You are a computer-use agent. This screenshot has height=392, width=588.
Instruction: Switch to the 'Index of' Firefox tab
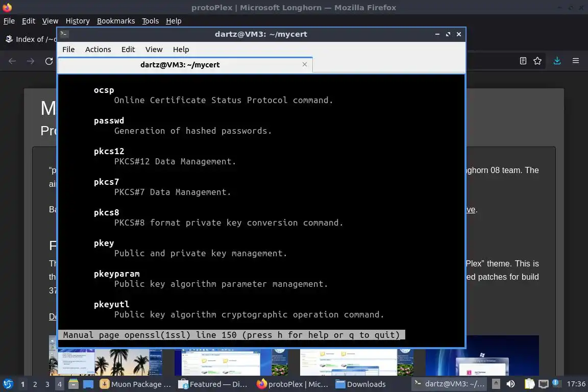(31, 39)
